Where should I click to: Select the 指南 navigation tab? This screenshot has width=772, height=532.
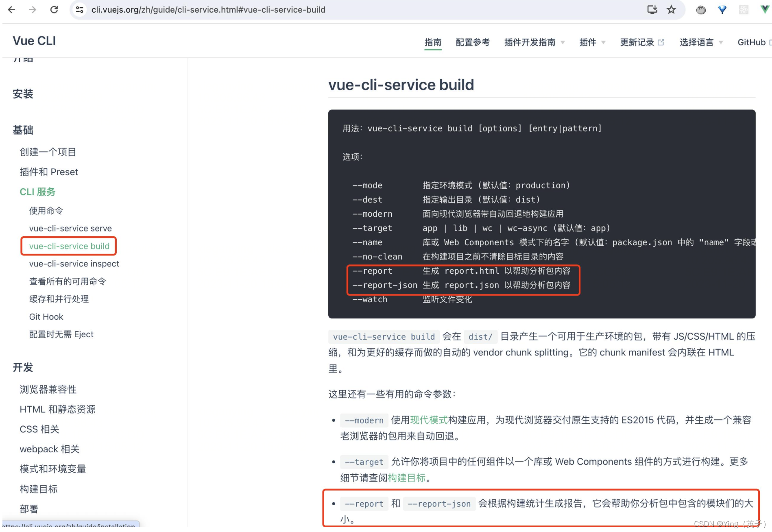click(433, 42)
